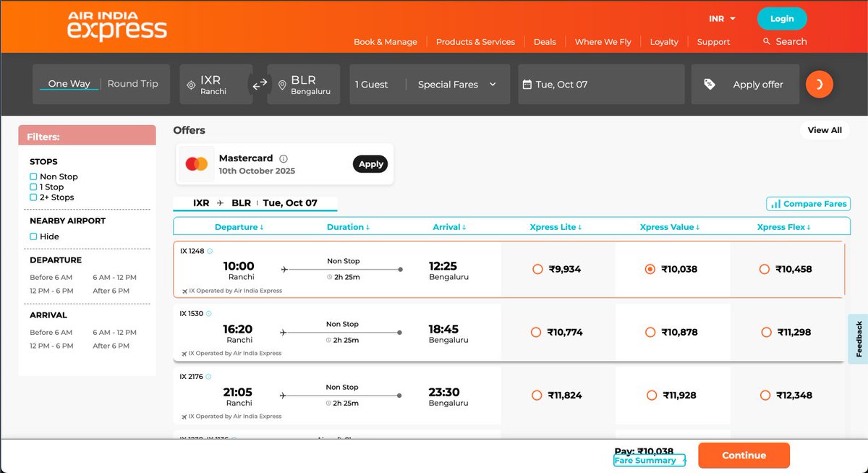This screenshot has height=473, width=868.
Task: Click View All offers
Action: (x=825, y=130)
